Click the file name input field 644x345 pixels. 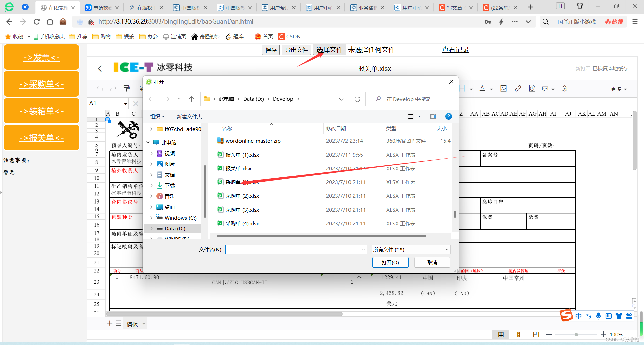pyautogui.click(x=295, y=249)
